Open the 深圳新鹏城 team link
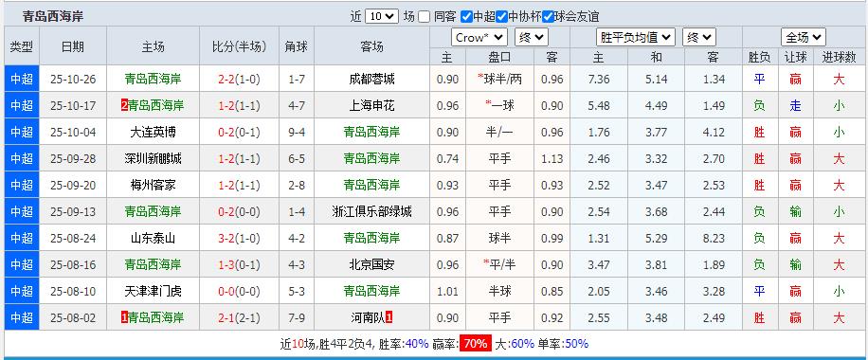The height and width of the screenshot is (360, 868). 153,159
